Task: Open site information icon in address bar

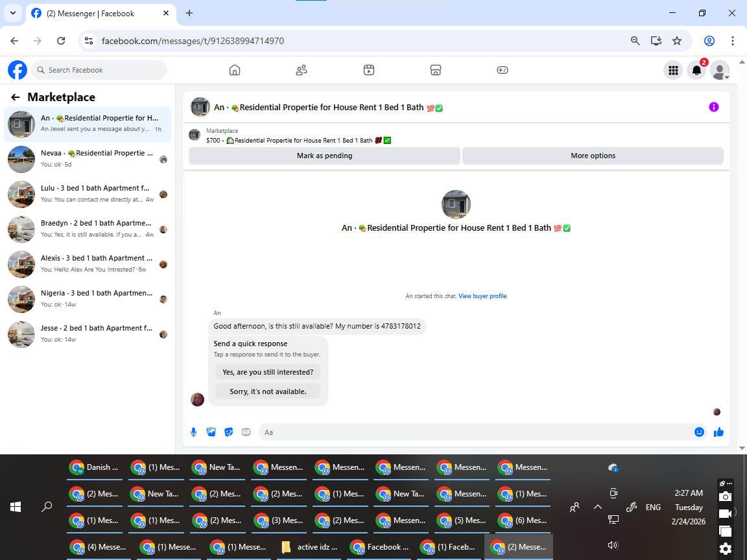Action: coord(89,41)
